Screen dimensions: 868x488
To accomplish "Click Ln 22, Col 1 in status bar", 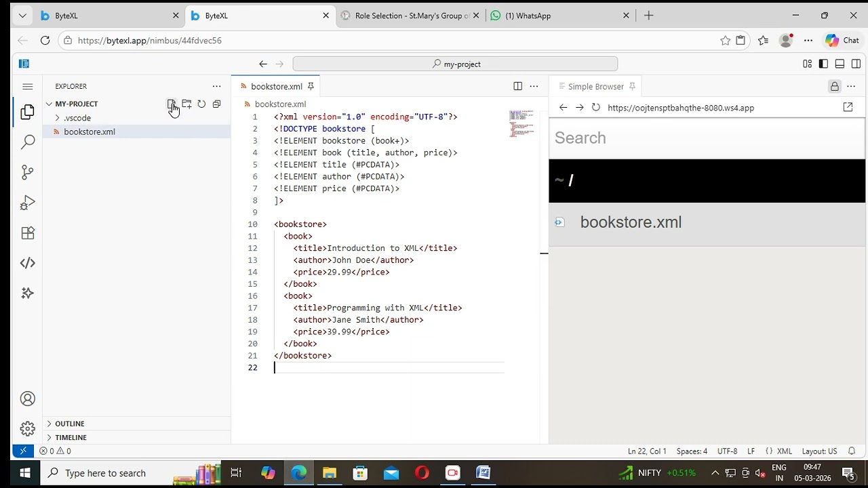I will coord(647,451).
